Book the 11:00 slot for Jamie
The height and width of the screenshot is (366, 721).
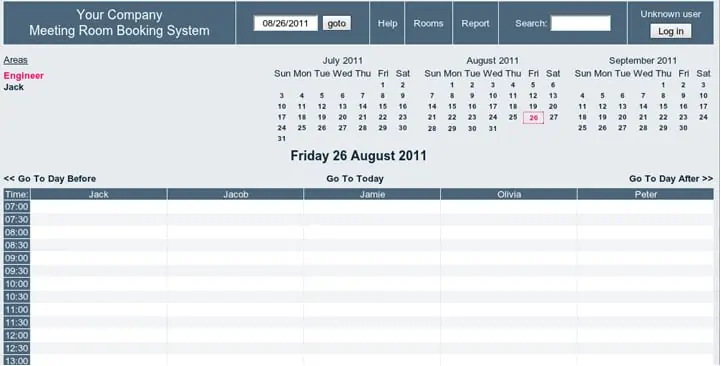point(372,309)
